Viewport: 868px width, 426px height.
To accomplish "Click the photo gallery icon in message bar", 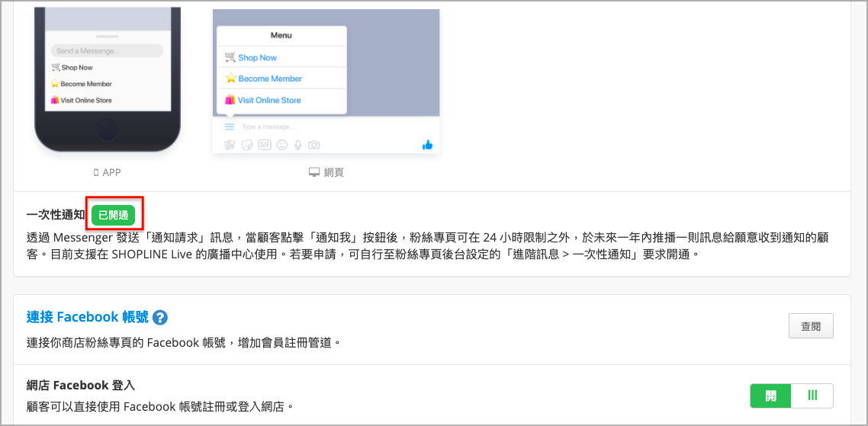I will click(230, 145).
